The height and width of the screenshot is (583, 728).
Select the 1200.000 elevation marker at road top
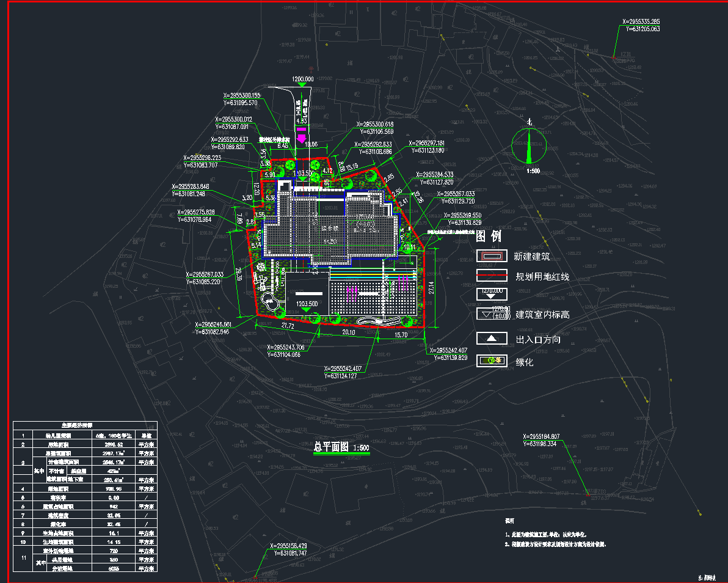coord(302,79)
